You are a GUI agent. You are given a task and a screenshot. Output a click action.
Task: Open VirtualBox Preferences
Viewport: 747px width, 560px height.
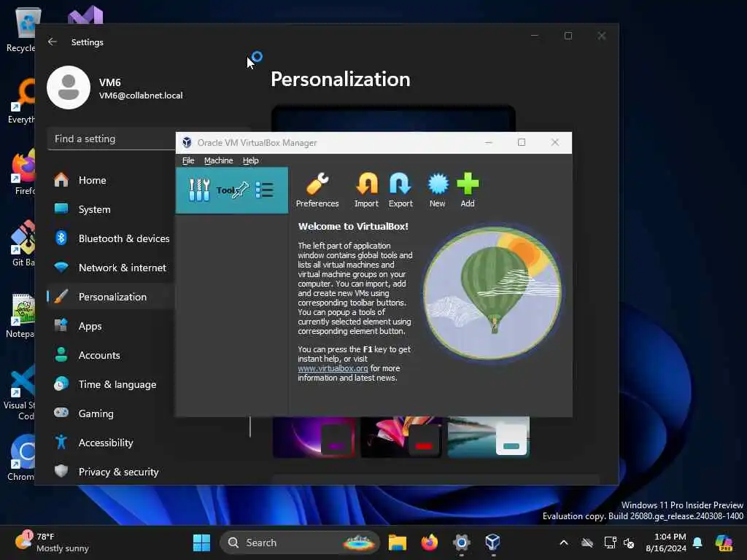[317, 190]
